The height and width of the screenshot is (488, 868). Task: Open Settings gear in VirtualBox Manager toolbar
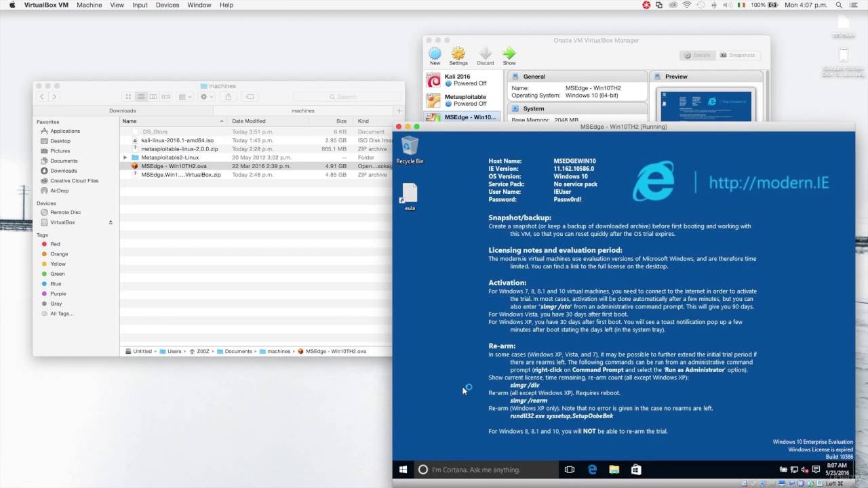458,54
